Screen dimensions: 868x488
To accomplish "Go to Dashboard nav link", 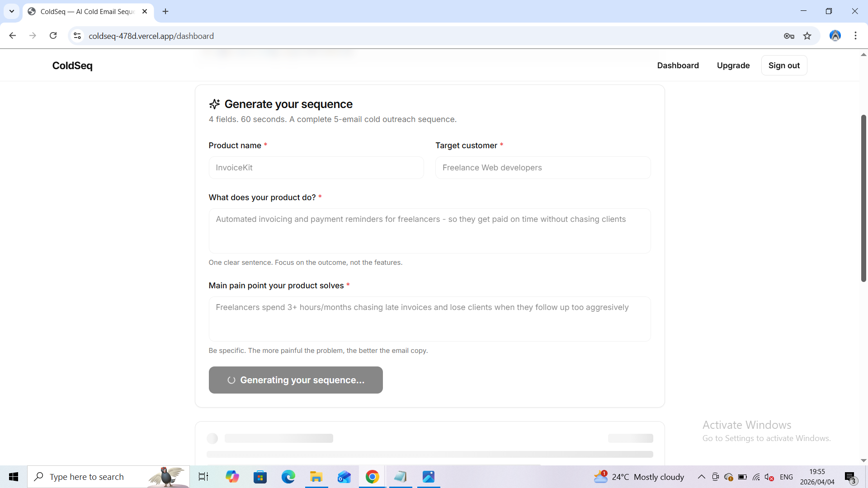I will (678, 66).
